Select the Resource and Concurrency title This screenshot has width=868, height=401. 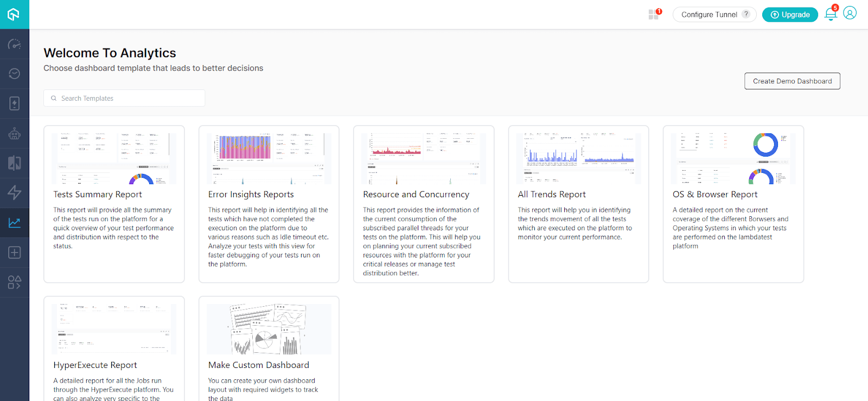pyautogui.click(x=416, y=195)
